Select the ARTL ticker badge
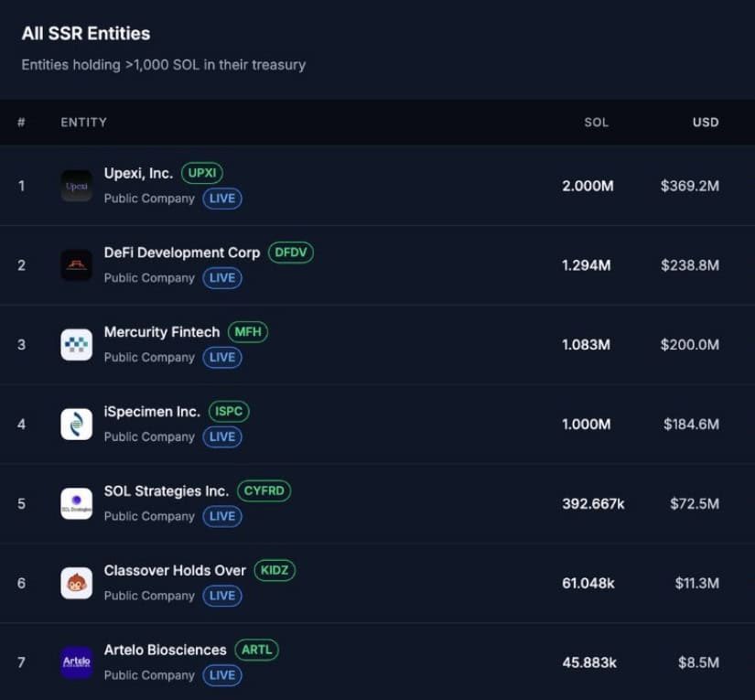The width and height of the screenshot is (755, 700). [x=256, y=650]
